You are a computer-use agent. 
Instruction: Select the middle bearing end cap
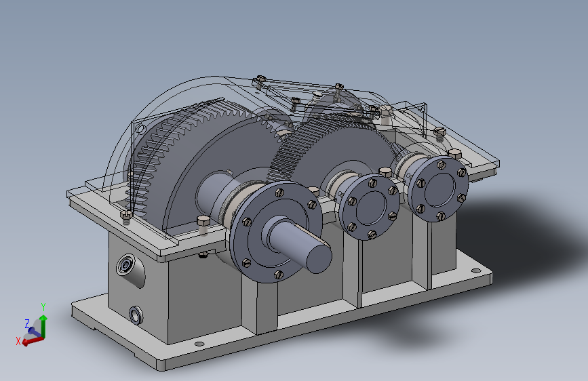[370, 207]
